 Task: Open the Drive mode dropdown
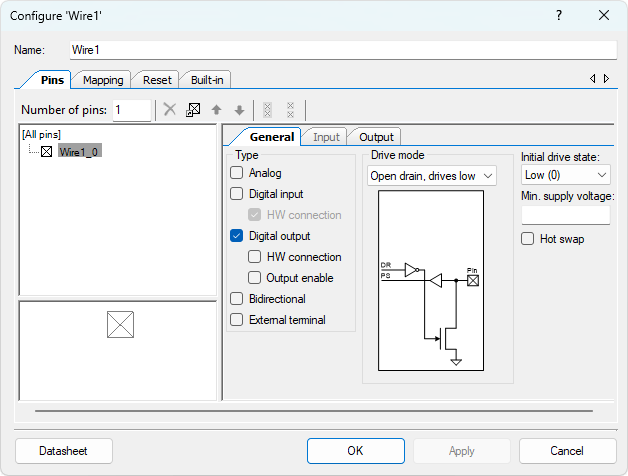pyautogui.click(x=432, y=176)
